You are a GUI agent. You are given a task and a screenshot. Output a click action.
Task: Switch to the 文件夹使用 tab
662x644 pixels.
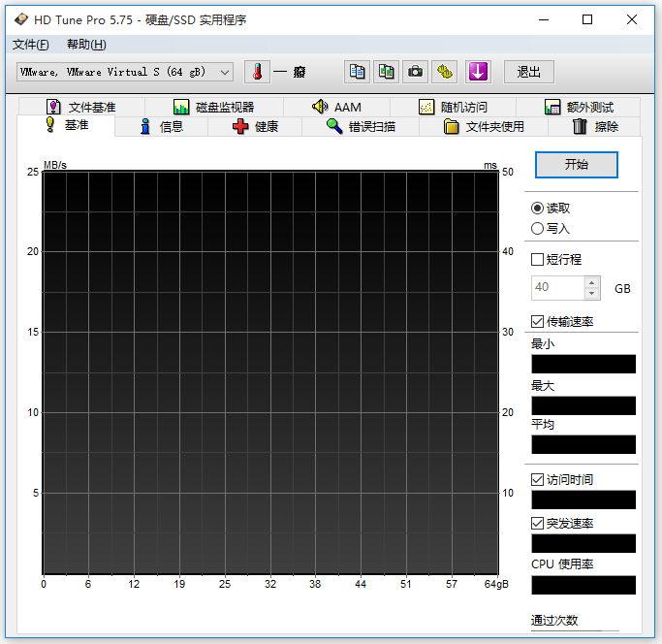[x=484, y=126]
